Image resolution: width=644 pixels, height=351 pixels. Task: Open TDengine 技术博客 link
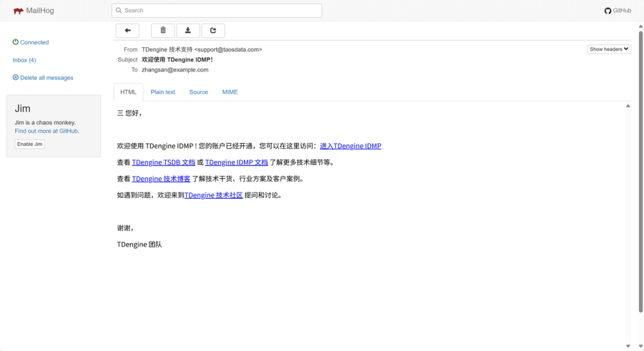click(161, 179)
